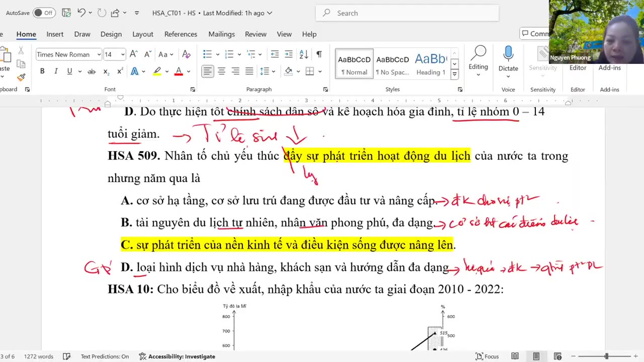Launch the Font dialog box
The height and width of the screenshot is (362, 644).
(193, 89)
